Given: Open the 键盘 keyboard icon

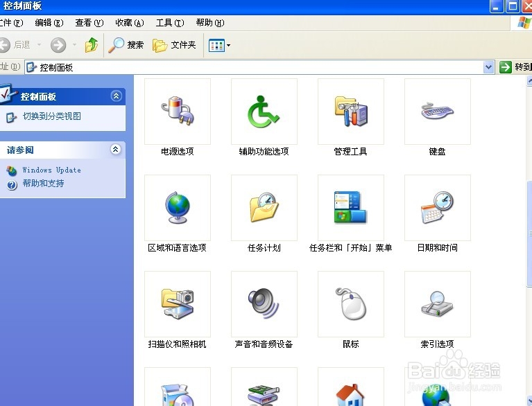Looking at the screenshot, I should click(x=438, y=112).
